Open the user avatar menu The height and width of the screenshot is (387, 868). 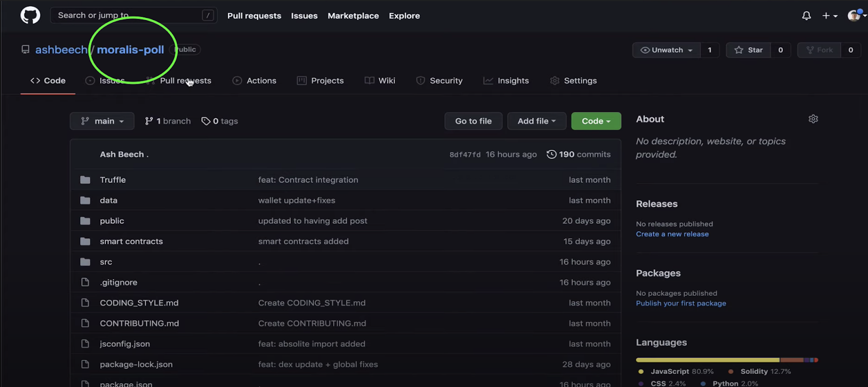(x=856, y=15)
